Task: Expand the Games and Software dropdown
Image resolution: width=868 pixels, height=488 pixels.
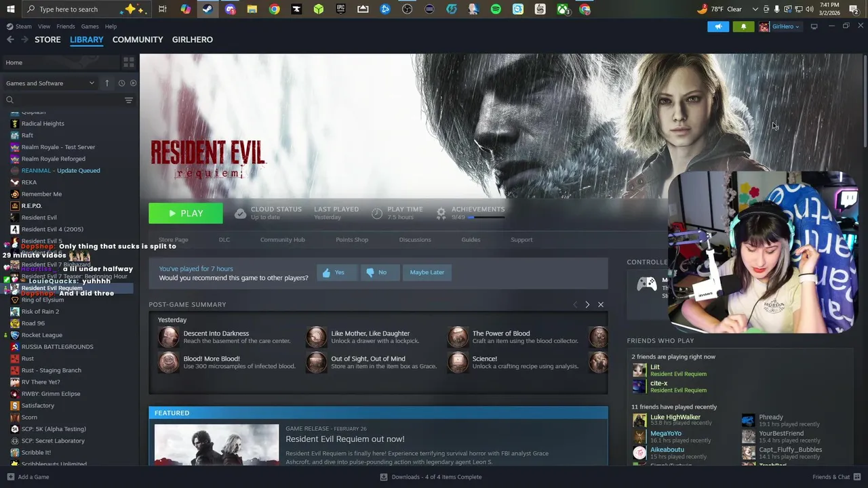Action: tap(50, 83)
